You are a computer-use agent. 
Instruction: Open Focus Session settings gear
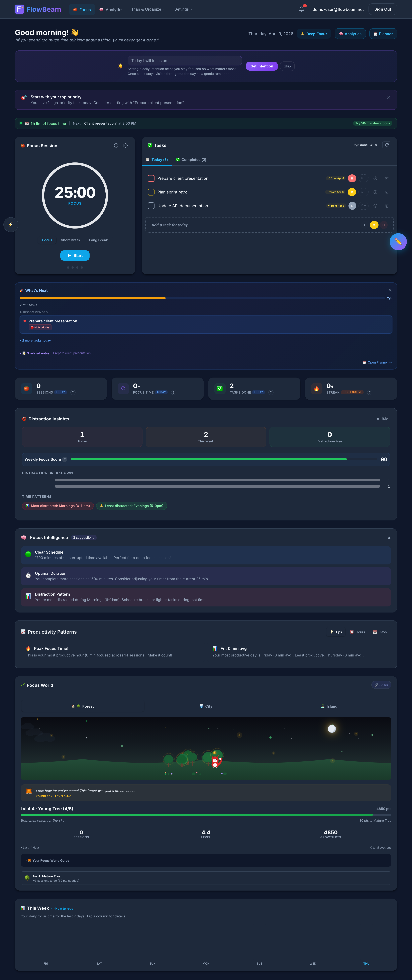coord(125,145)
